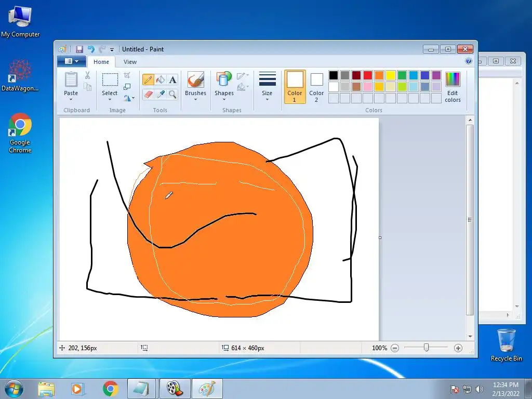Click the zoom out minus button
The height and width of the screenshot is (399, 532).
(395, 348)
